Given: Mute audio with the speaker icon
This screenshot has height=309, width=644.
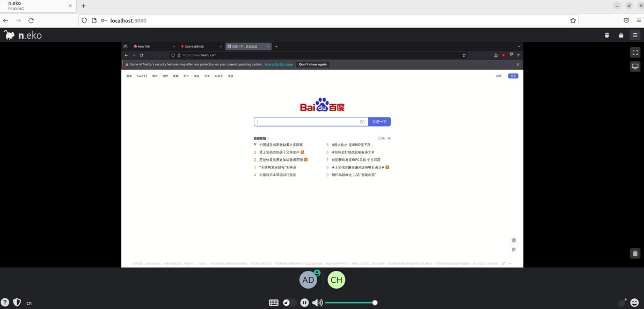Looking at the screenshot, I should pyautogui.click(x=317, y=302).
